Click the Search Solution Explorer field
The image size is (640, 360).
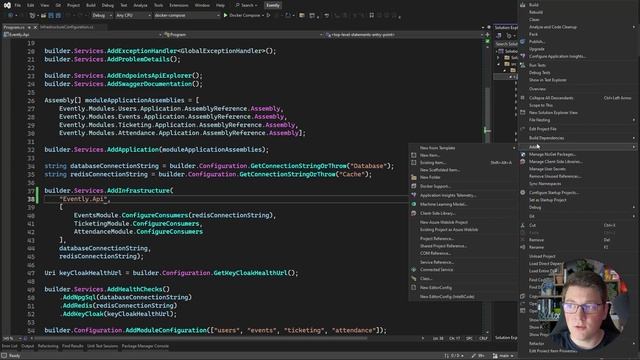(x=506, y=44)
